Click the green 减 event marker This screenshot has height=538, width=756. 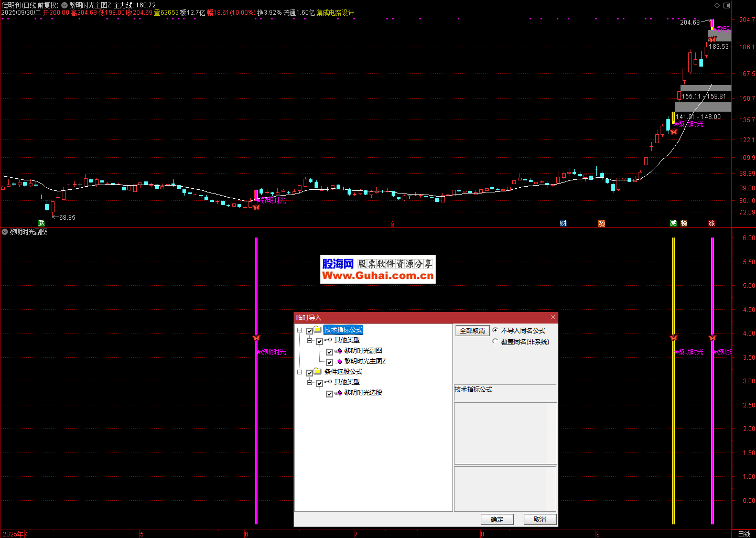[673, 223]
